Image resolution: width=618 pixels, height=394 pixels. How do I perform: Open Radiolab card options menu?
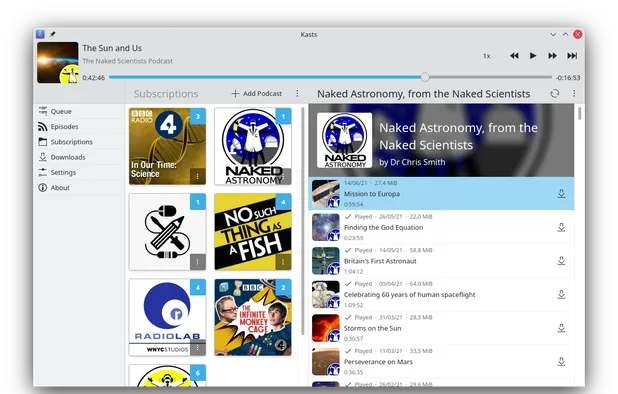[198, 348]
